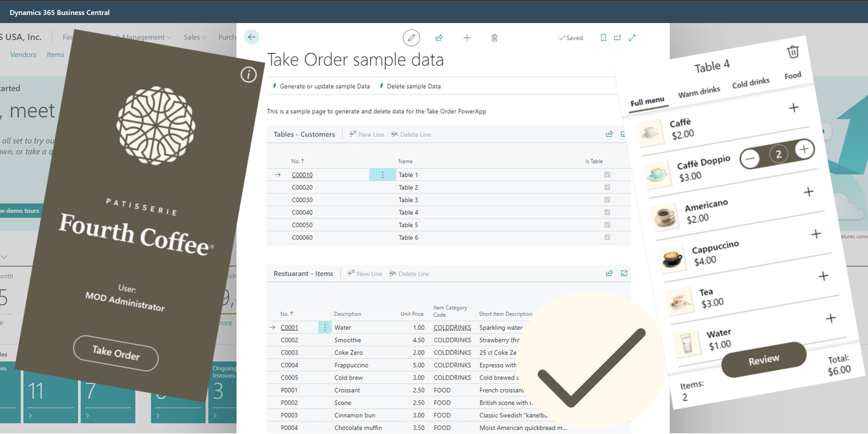Click the pencil edit icon
Image resolution: width=868 pixels, height=434 pixels.
click(x=411, y=38)
